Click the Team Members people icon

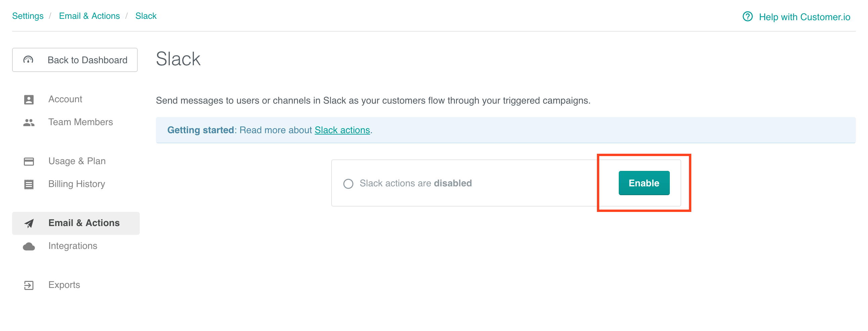click(x=29, y=122)
